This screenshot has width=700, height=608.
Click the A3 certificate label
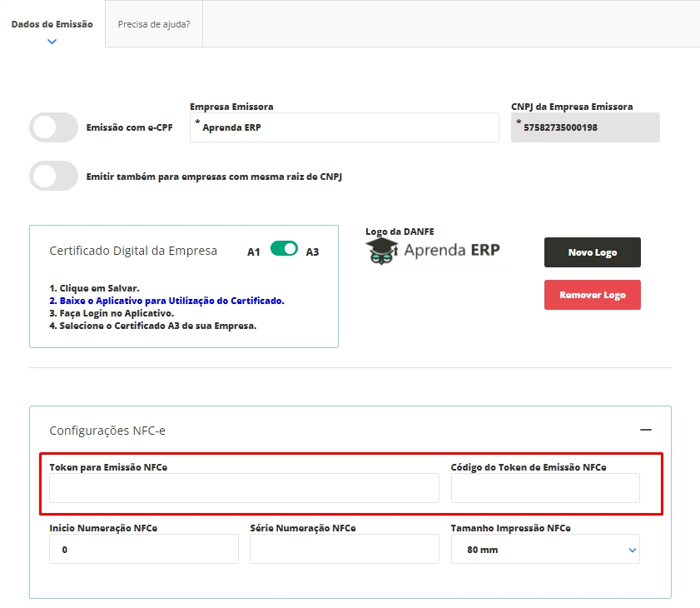point(312,252)
